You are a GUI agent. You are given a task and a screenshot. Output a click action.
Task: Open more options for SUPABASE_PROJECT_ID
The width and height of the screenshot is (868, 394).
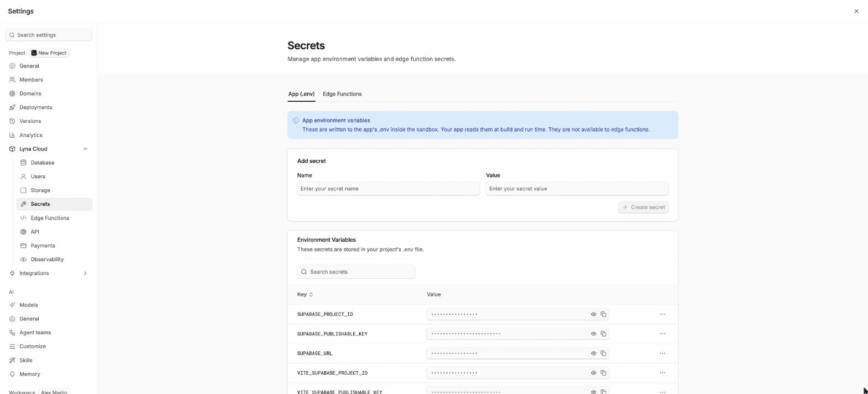pos(662,314)
